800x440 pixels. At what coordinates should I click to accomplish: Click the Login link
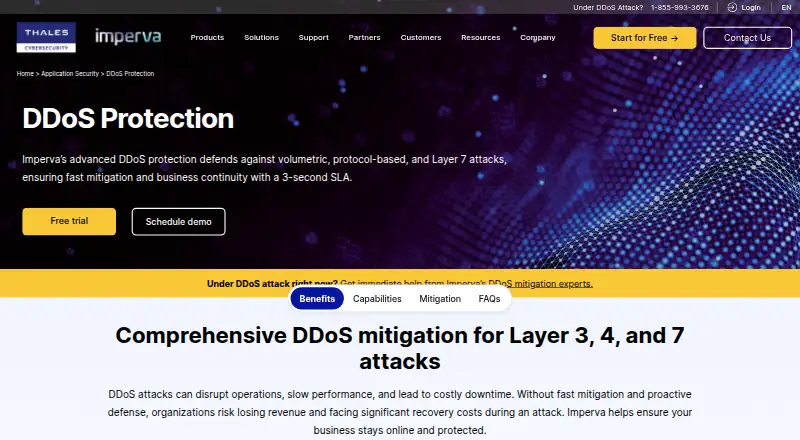[x=751, y=8]
